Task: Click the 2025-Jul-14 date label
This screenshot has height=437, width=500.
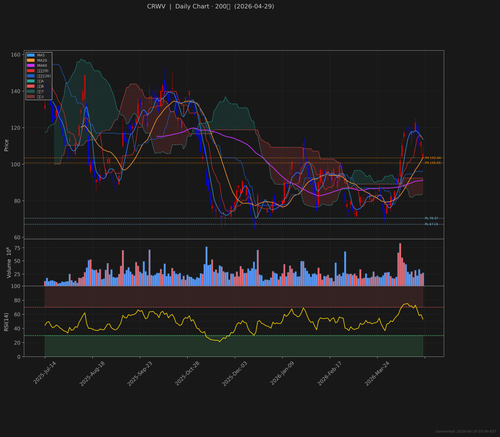Action: pos(44,373)
